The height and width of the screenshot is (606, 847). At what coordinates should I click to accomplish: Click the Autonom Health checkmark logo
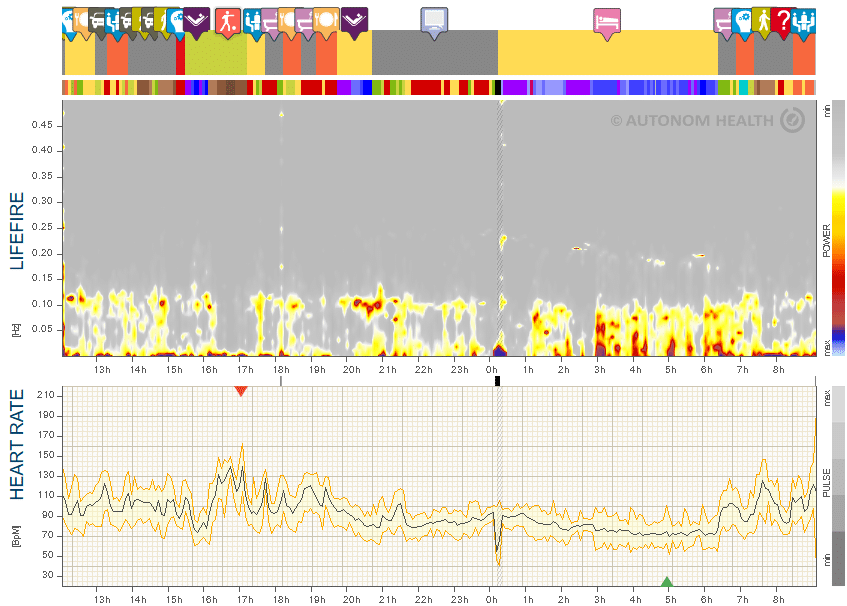792,120
